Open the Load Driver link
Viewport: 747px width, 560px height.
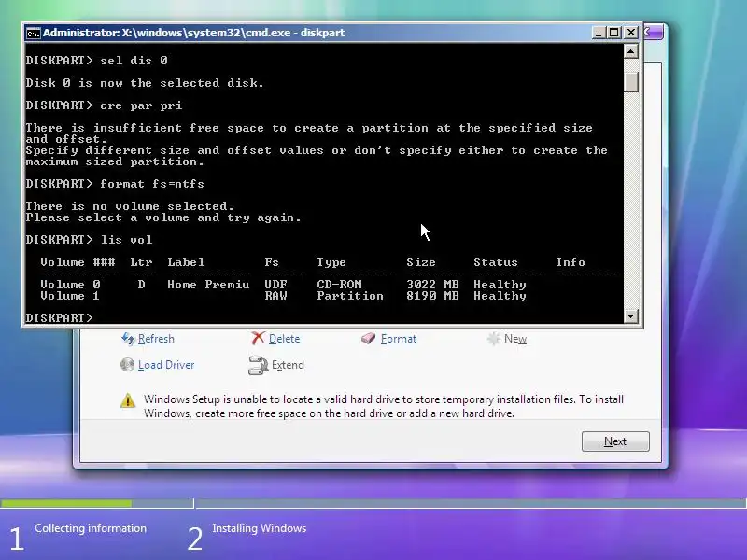166,365
